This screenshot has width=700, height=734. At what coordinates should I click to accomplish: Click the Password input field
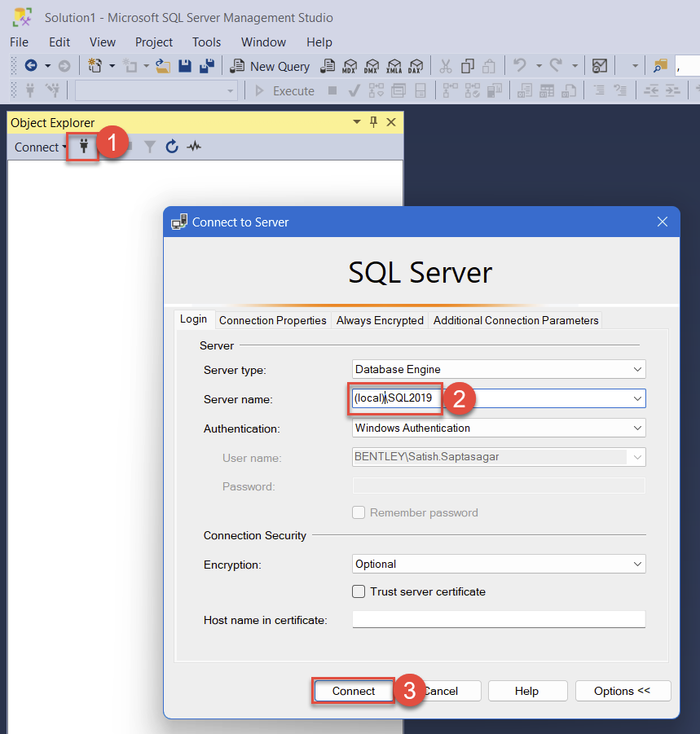[499, 486]
